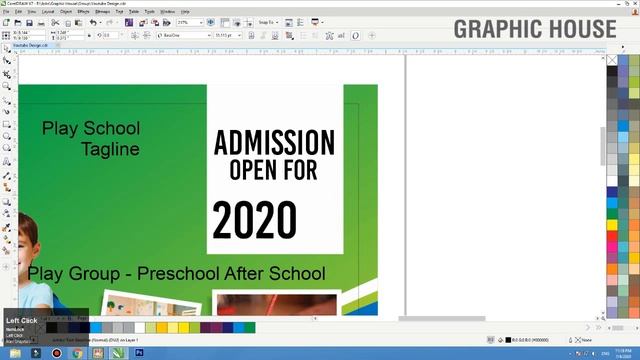Create a new document with New icon
Image resolution: width=640 pixels, height=360 pixels.
[x=6, y=23]
